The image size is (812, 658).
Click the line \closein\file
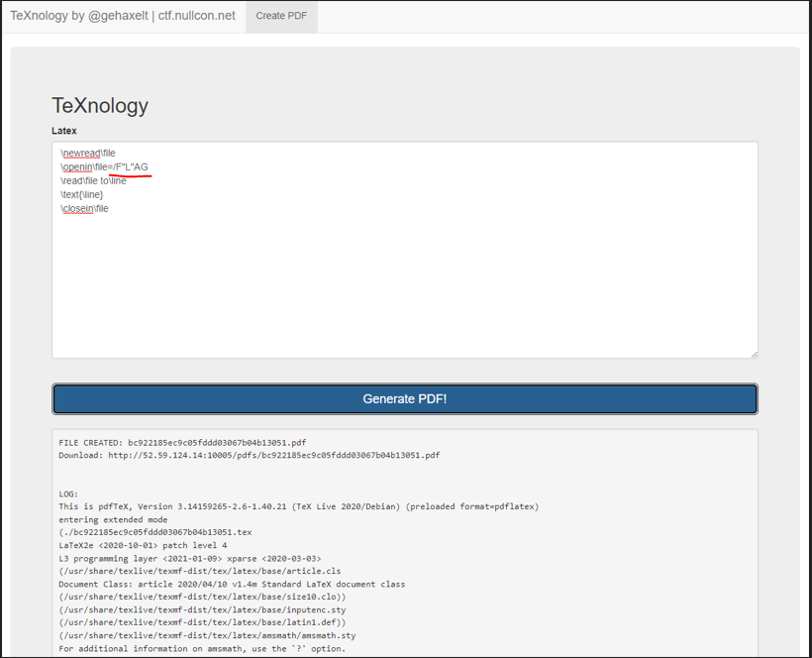point(84,209)
